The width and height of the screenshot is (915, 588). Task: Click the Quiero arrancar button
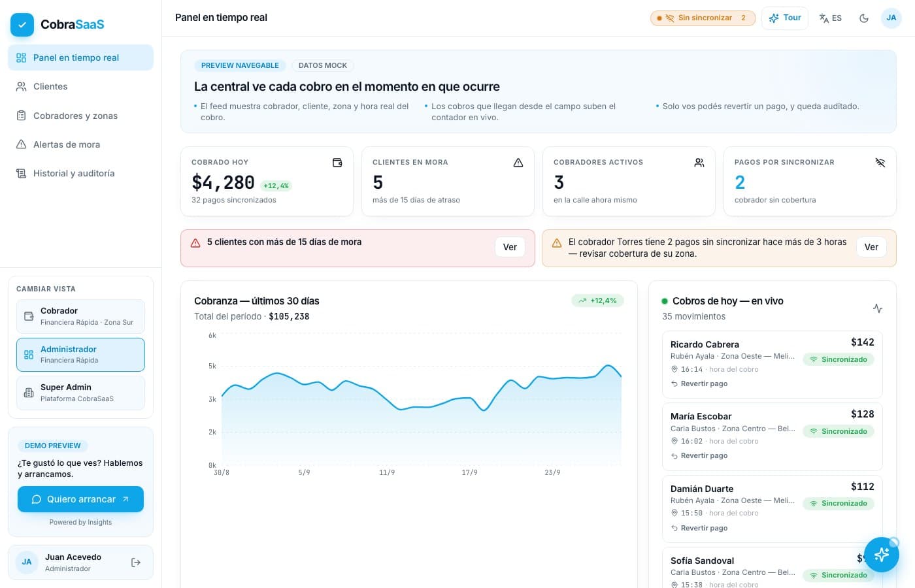pyautogui.click(x=80, y=499)
